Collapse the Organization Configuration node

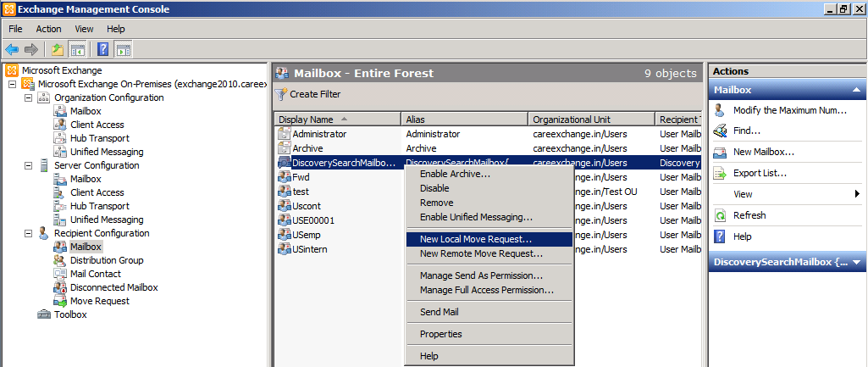28,97
